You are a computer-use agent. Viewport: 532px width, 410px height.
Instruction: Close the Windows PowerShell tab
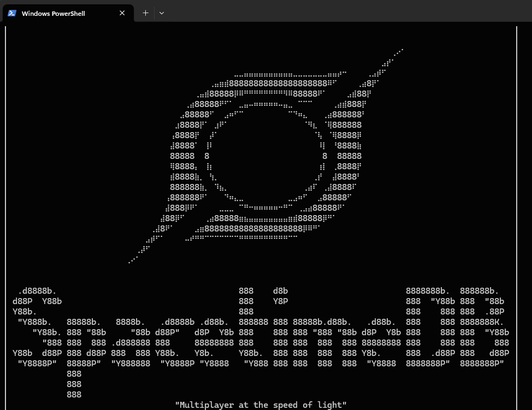pos(122,13)
